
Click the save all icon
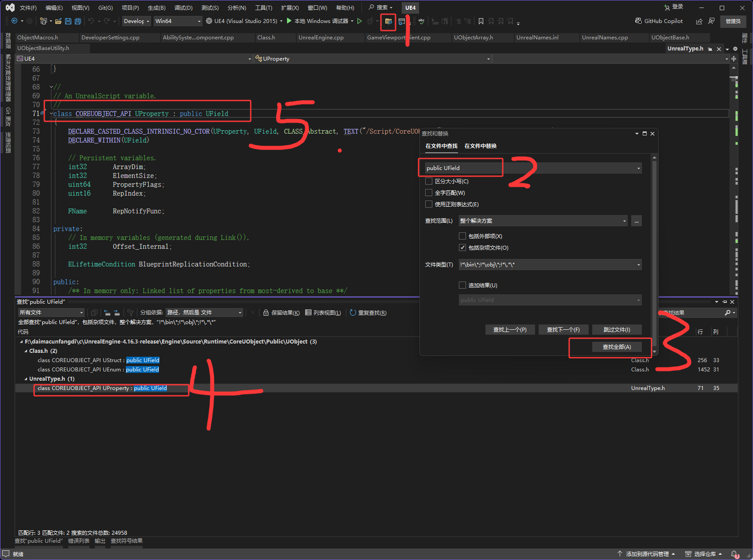click(78, 21)
